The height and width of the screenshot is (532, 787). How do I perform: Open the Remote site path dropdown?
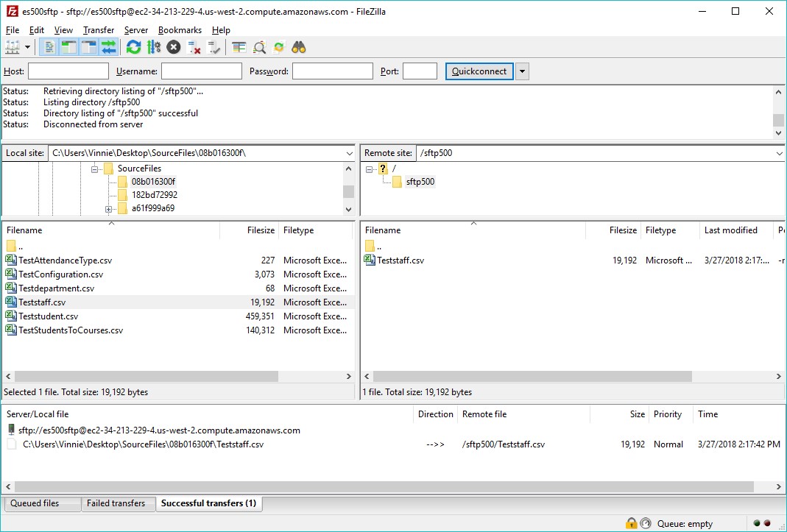tap(780, 153)
